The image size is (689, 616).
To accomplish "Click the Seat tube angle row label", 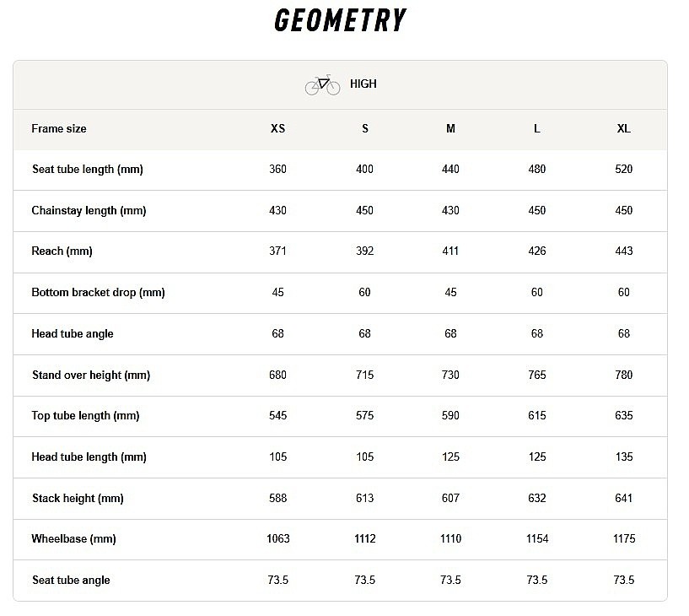I will (x=71, y=581).
